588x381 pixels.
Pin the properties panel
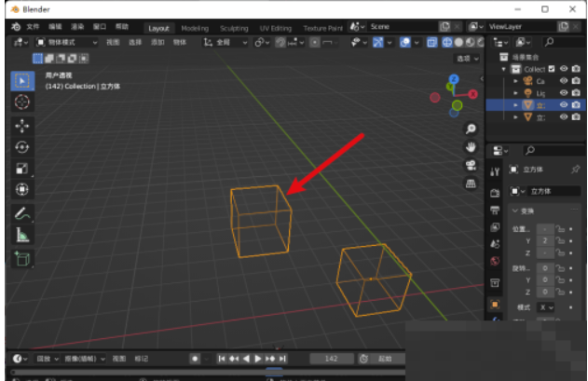click(575, 170)
